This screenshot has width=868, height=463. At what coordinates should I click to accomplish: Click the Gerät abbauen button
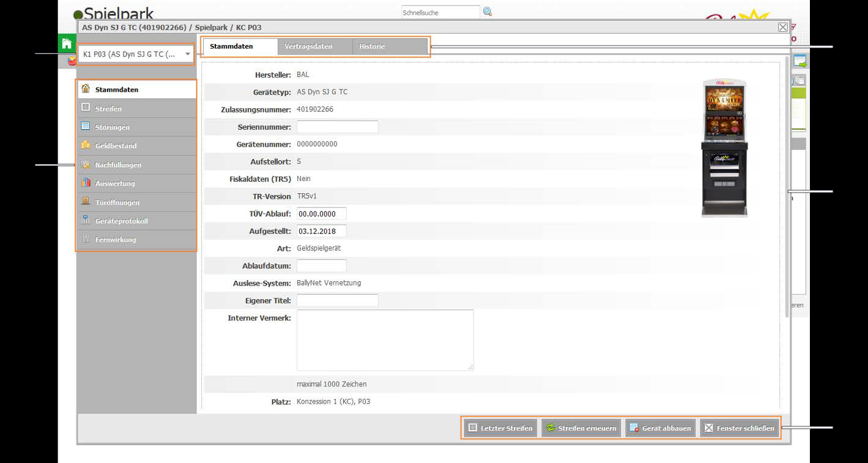coord(660,428)
